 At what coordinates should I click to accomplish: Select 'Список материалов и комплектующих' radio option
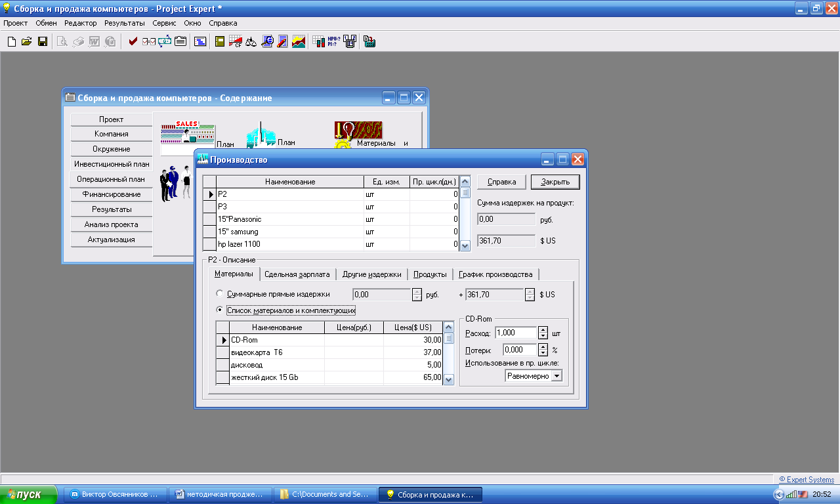[220, 310]
